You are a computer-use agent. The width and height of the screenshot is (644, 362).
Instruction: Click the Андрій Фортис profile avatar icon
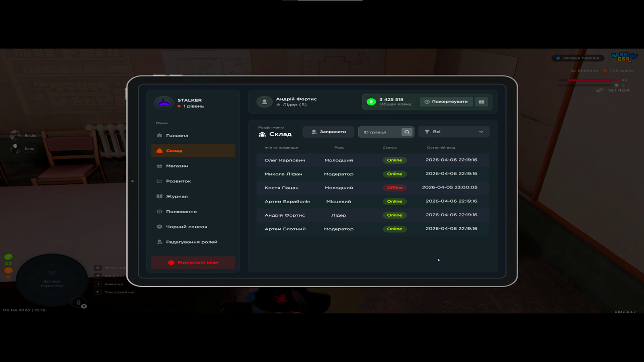point(264,102)
